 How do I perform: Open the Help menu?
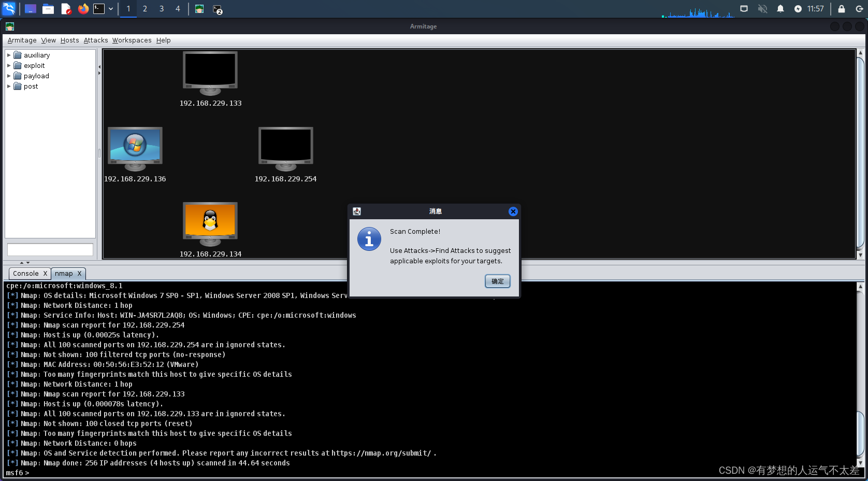tap(164, 40)
